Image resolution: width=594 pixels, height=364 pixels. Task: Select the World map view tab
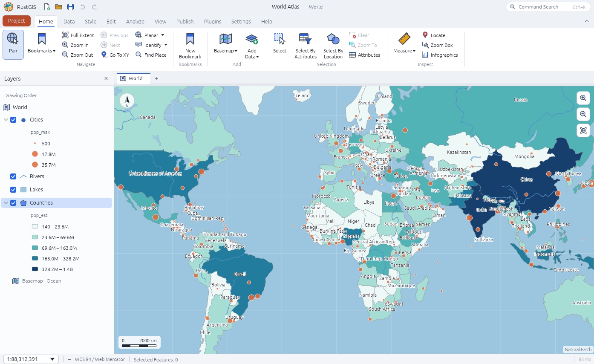tap(133, 78)
